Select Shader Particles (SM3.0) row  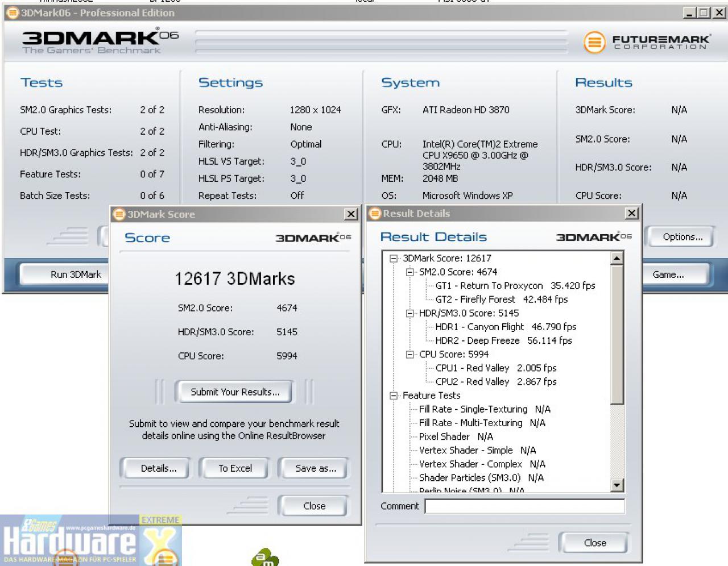pyautogui.click(x=481, y=478)
